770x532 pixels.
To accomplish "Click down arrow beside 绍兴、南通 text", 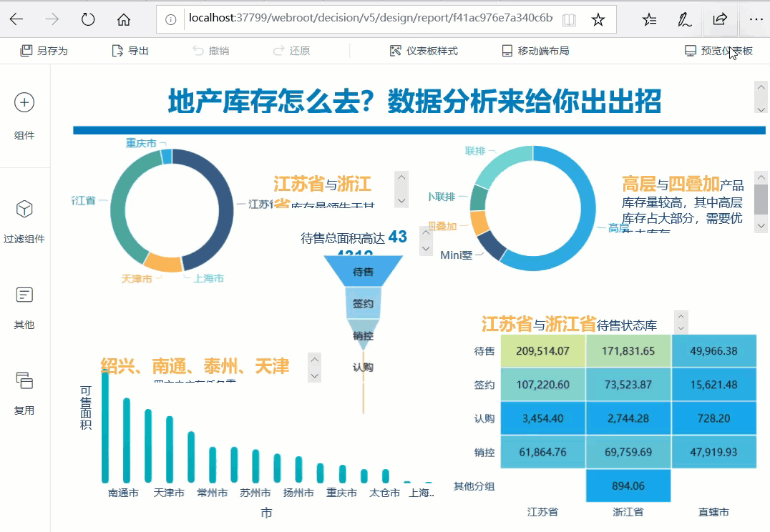I will tap(315, 376).
